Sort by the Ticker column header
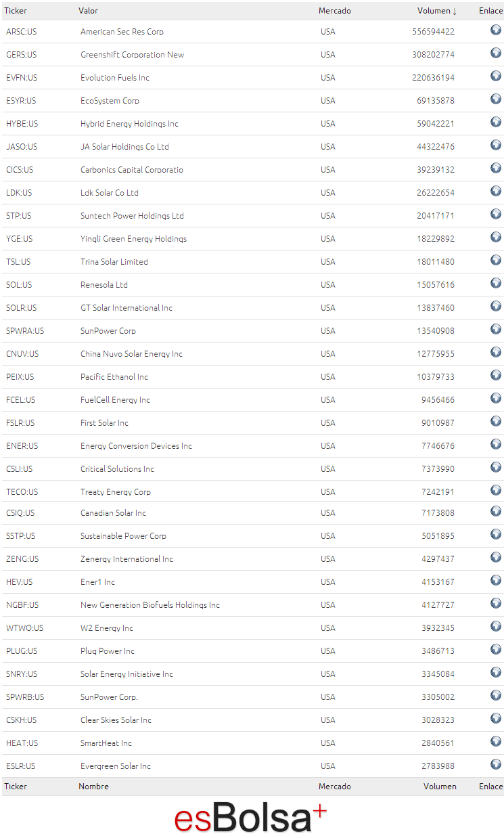 (16, 11)
